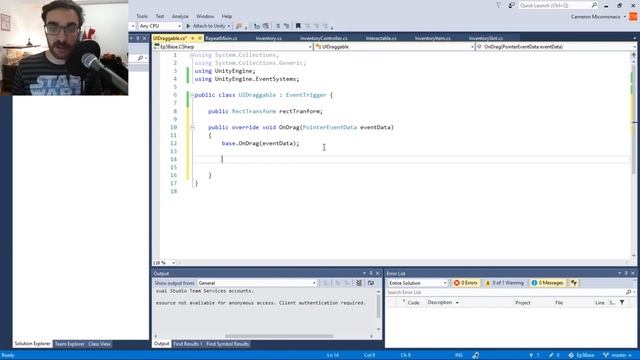Open the document tabs overflow dropdown
The height and width of the screenshot is (360, 640).
634,38
